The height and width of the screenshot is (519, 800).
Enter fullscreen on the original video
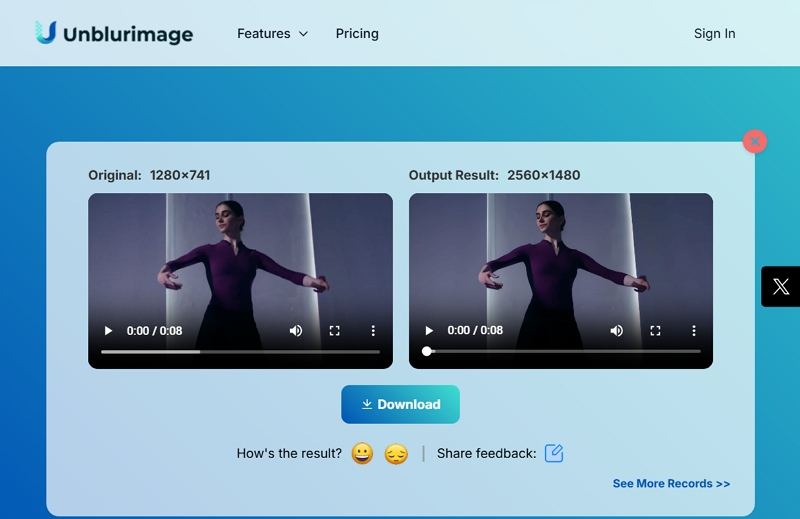(x=335, y=331)
